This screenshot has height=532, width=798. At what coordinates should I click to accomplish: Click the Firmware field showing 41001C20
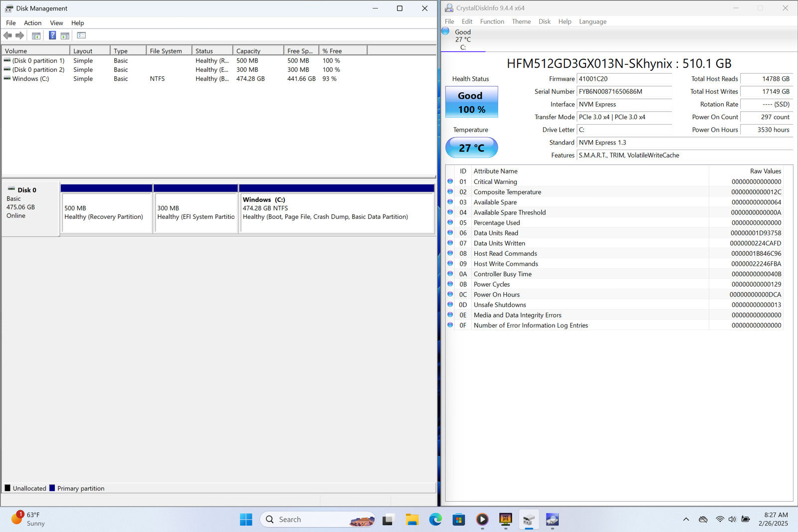coord(624,79)
